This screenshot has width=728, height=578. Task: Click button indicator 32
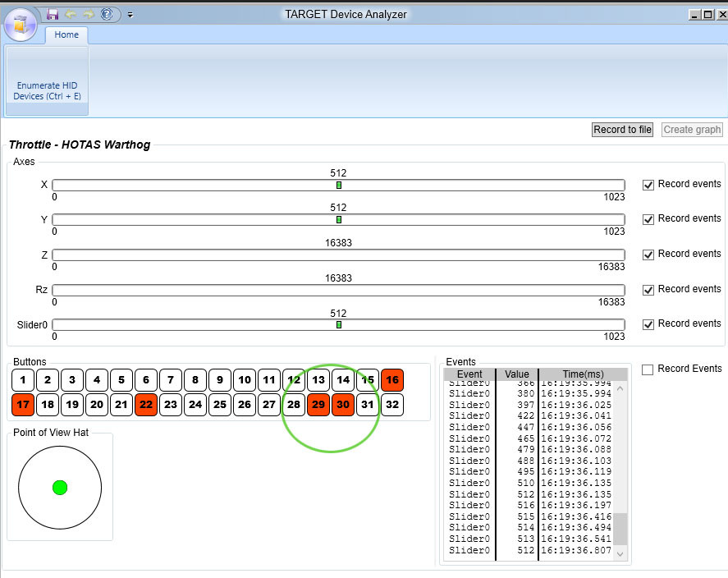click(x=392, y=405)
